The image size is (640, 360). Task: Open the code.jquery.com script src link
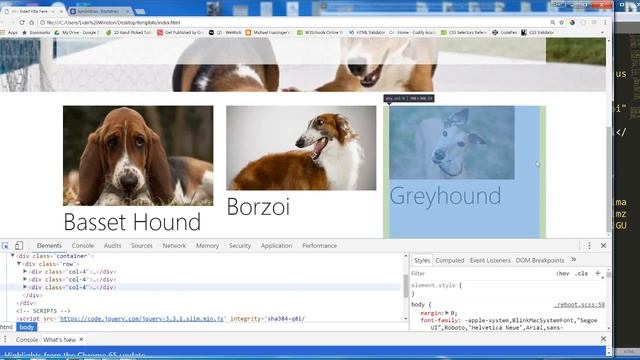142,318
